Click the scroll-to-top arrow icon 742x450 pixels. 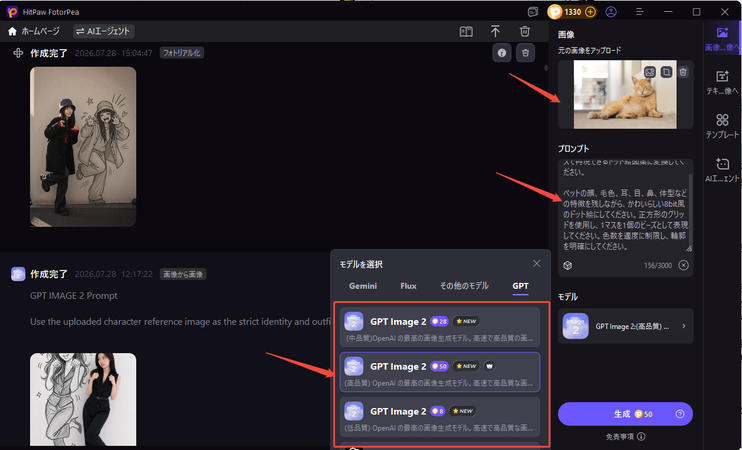[495, 32]
